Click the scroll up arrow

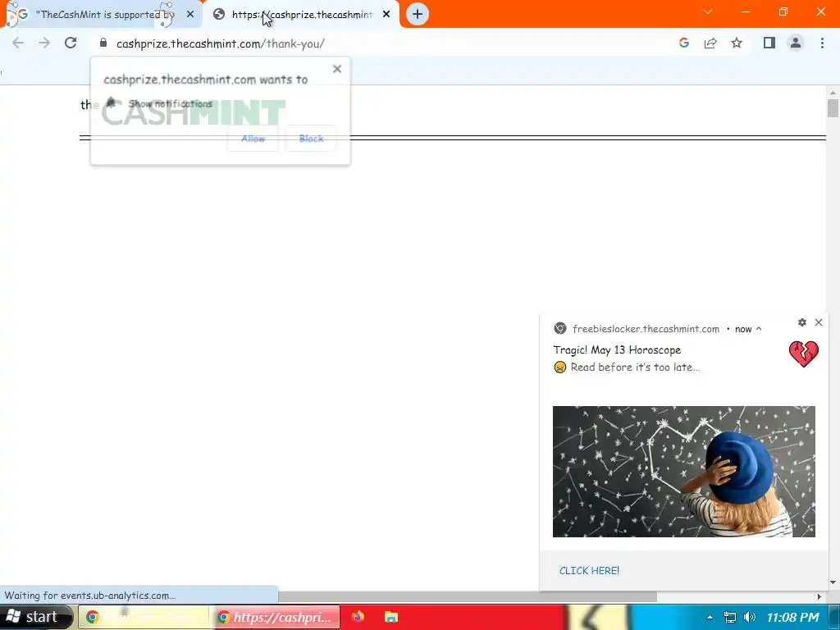(833, 92)
